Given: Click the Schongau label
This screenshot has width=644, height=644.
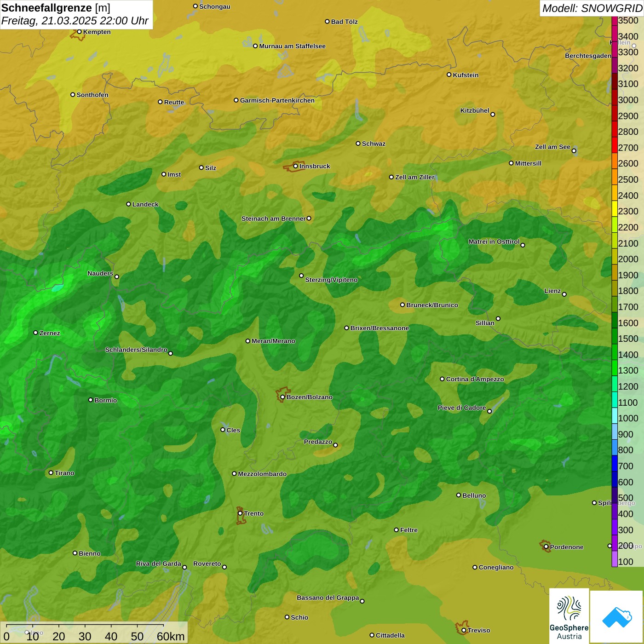Looking at the screenshot, I should [x=214, y=6].
